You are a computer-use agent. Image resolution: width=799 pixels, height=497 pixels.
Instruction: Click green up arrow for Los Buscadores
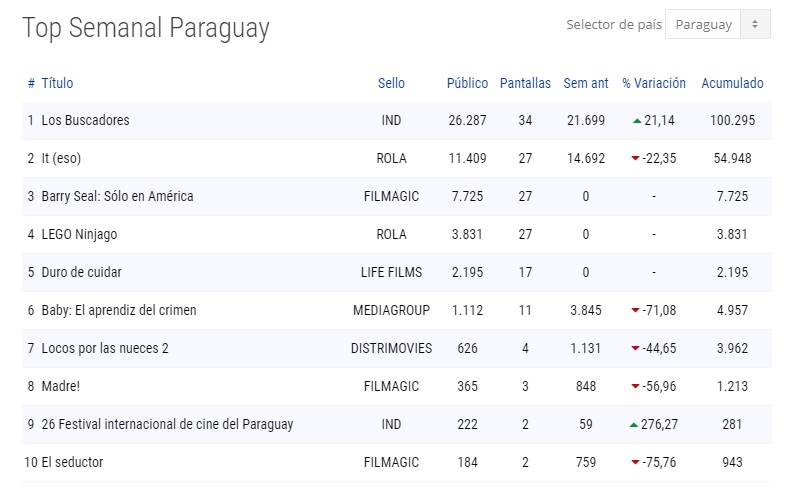click(x=636, y=121)
